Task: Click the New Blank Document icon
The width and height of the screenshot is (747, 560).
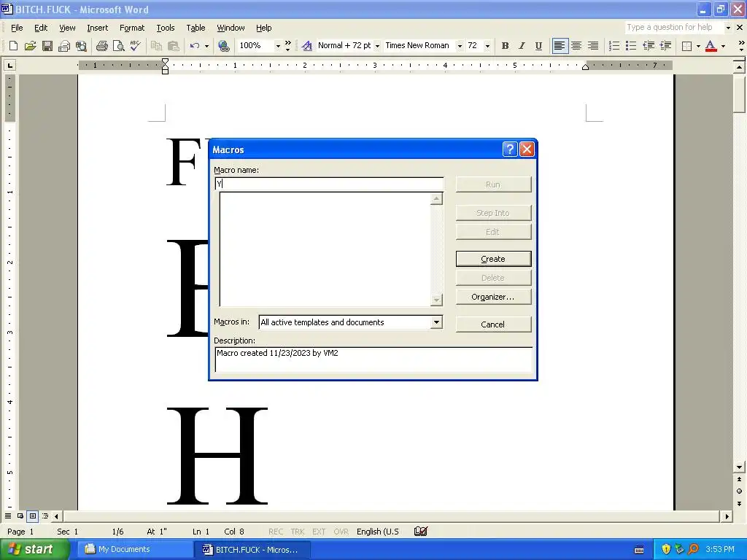Action: click(13, 46)
